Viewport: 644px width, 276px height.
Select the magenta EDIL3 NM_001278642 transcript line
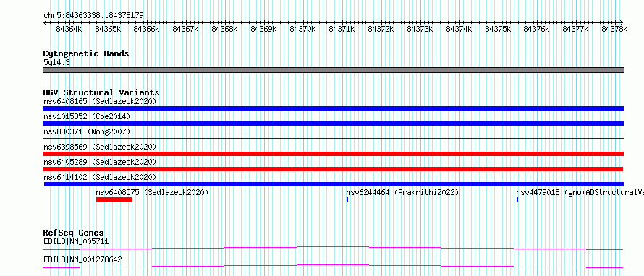click(x=333, y=266)
